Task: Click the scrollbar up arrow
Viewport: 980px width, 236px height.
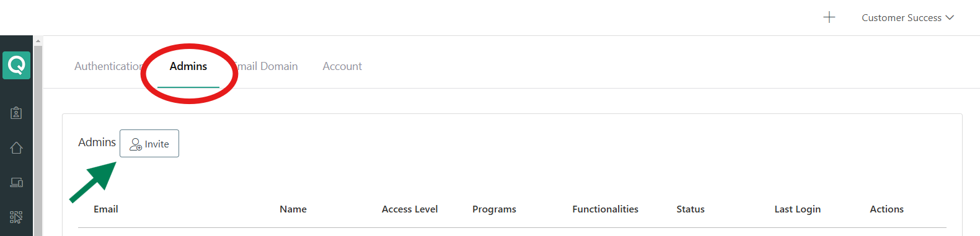Action: [38, 41]
